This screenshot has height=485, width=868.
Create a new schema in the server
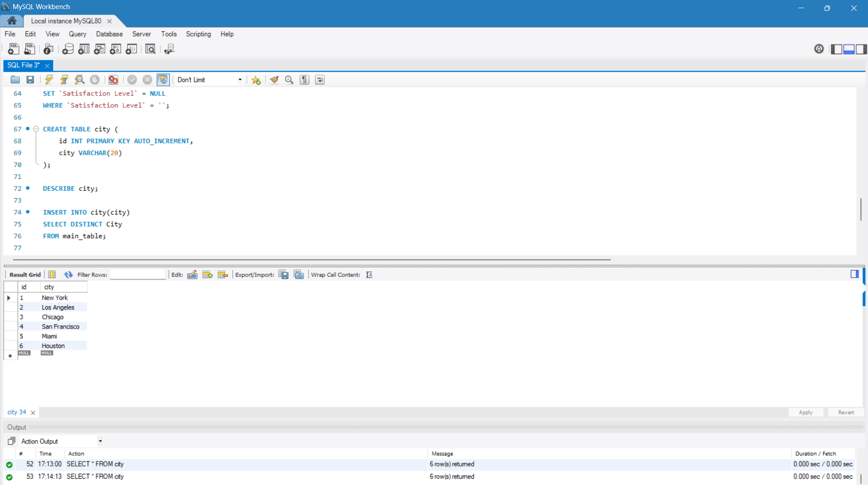pos(68,49)
